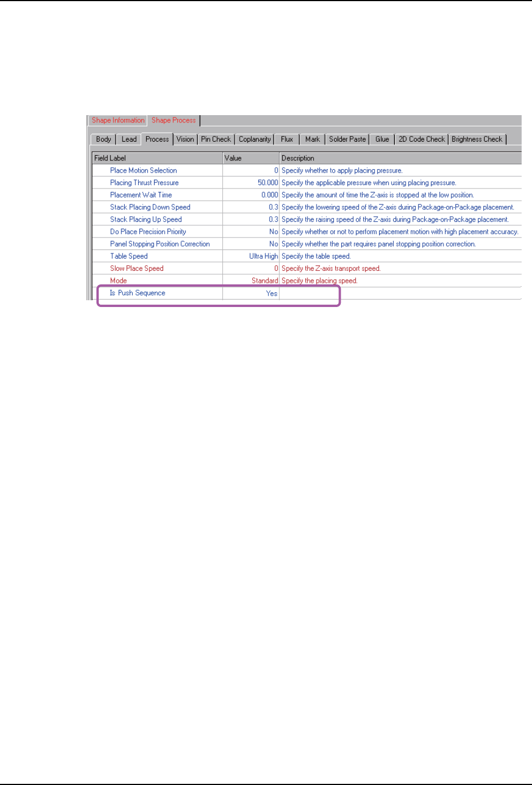532x785 pixels.
Task: Click the high placement accuracy description
Action: coord(400,232)
